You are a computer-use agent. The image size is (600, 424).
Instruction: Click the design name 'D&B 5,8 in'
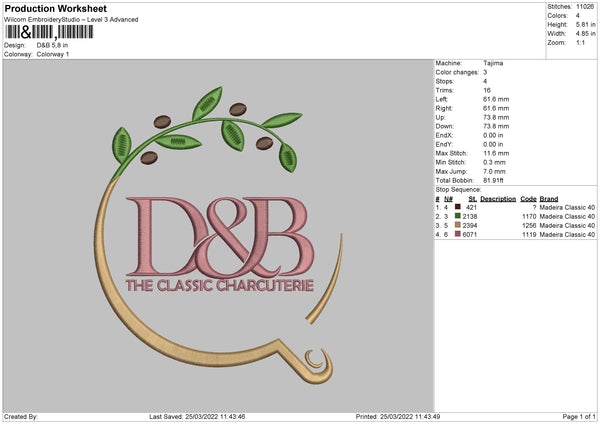52,45
